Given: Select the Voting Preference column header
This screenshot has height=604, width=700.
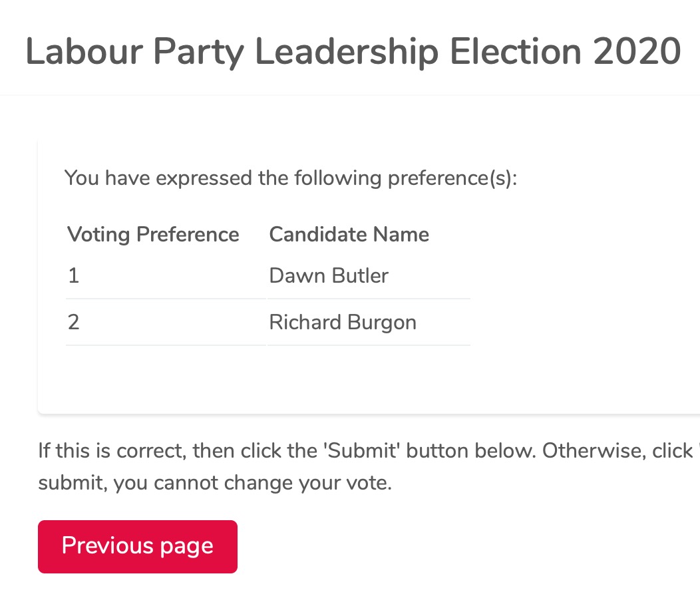Looking at the screenshot, I should coord(153,234).
